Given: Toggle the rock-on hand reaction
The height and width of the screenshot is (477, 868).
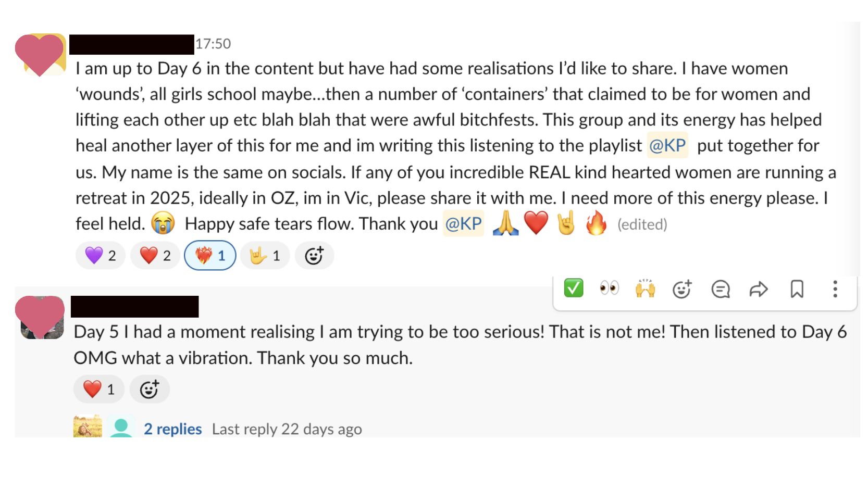Looking at the screenshot, I should (x=265, y=256).
